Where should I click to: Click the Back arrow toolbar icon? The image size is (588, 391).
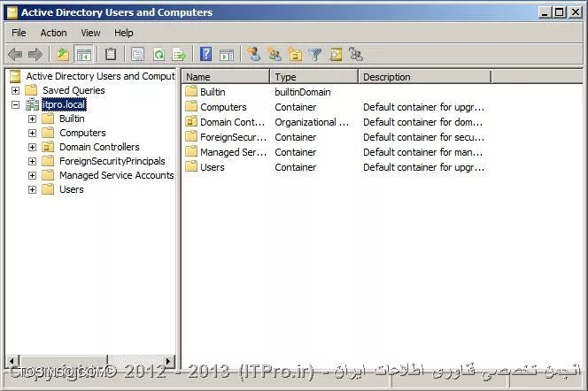point(15,55)
